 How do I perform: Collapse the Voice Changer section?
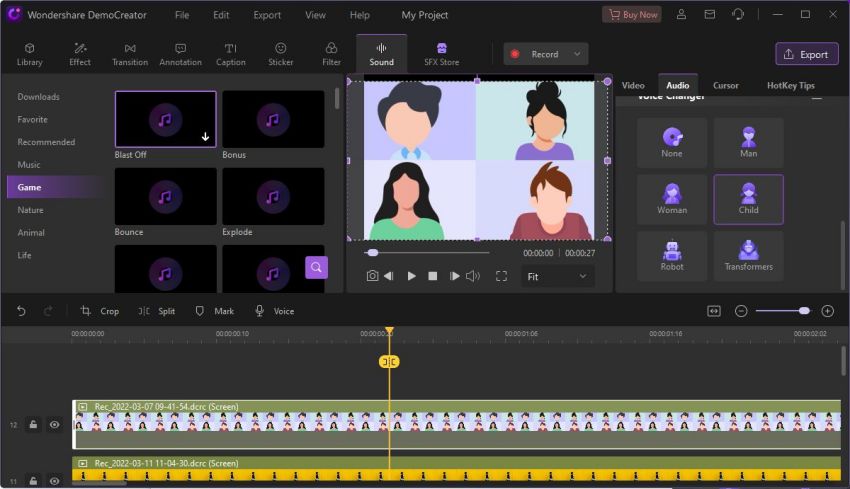click(x=816, y=98)
